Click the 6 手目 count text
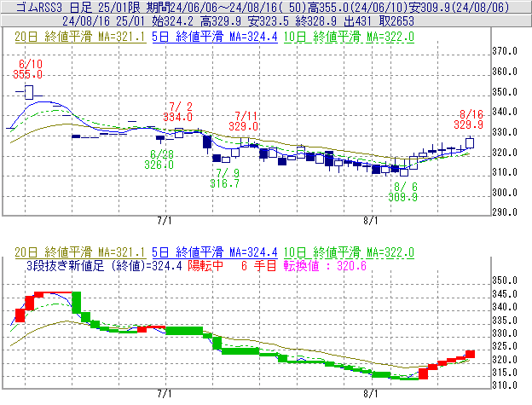 point(259,265)
